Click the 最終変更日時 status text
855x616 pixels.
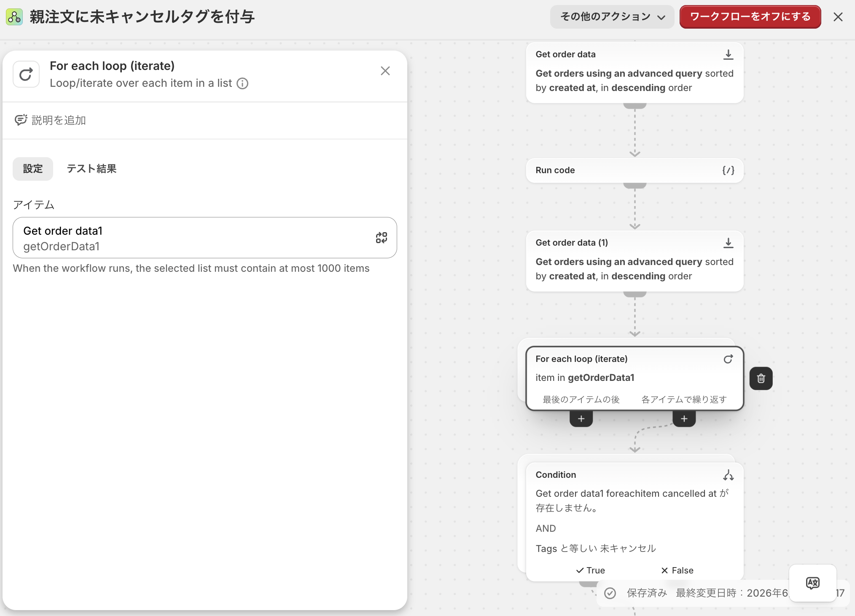pyautogui.click(x=731, y=593)
